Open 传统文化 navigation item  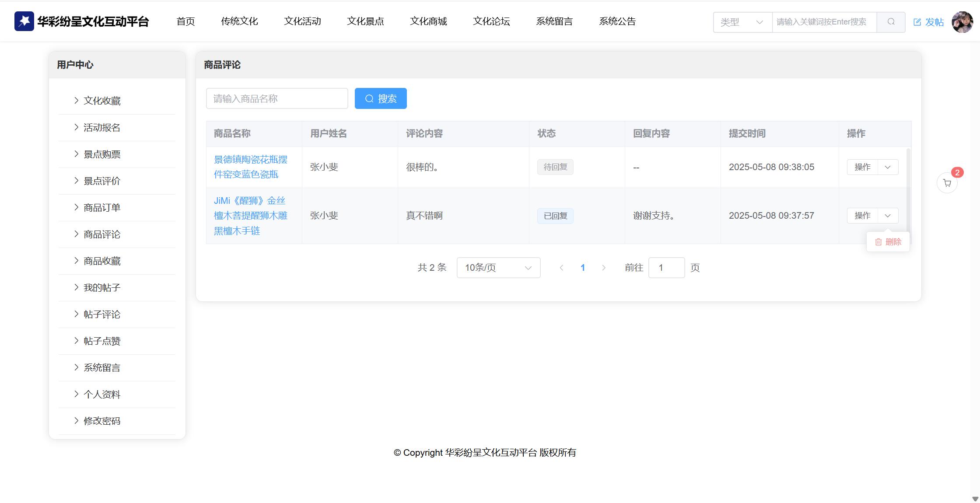click(x=239, y=21)
